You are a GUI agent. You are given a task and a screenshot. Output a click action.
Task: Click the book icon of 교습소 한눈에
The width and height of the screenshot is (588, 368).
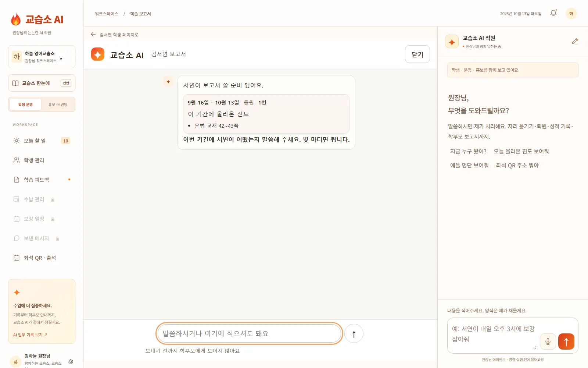pyautogui.click(x=15, y=83)
